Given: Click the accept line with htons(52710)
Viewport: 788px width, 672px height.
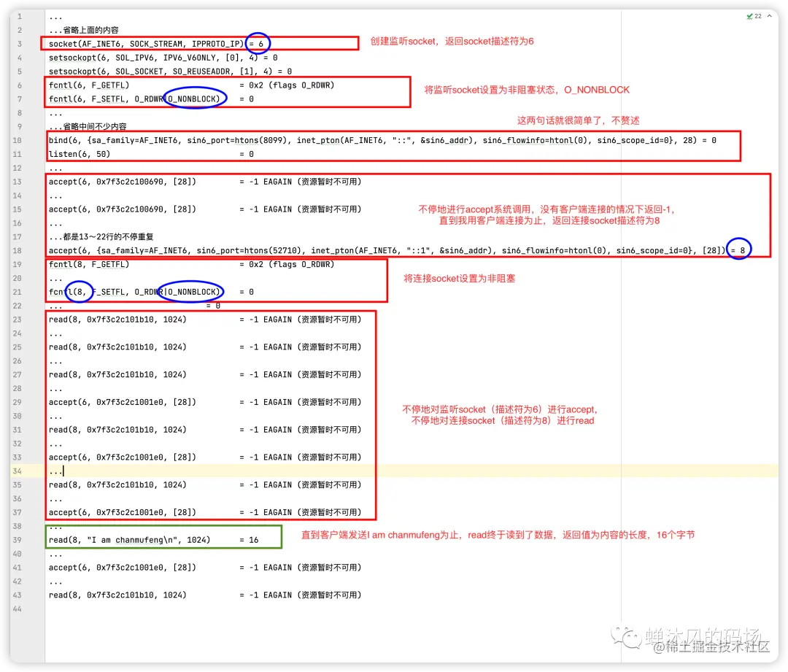Looking at the screenshot, I should point(397,250).
